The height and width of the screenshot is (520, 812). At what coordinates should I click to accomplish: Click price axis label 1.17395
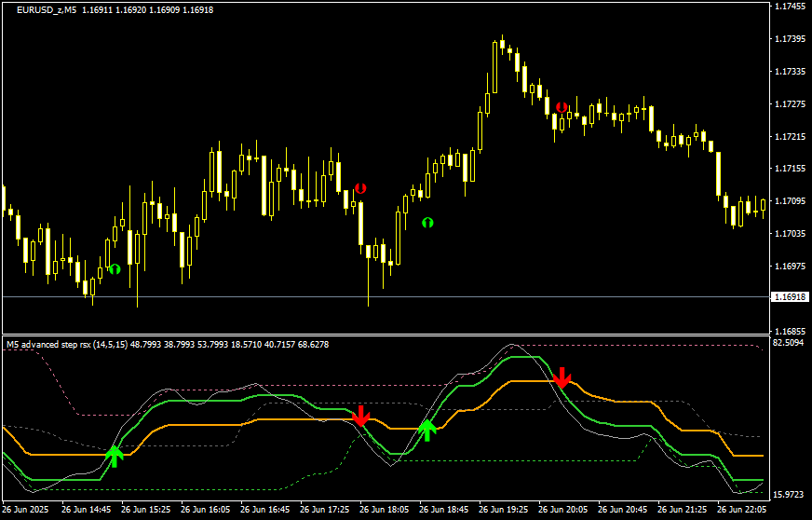pyautogui.click(x=790, y=39)
